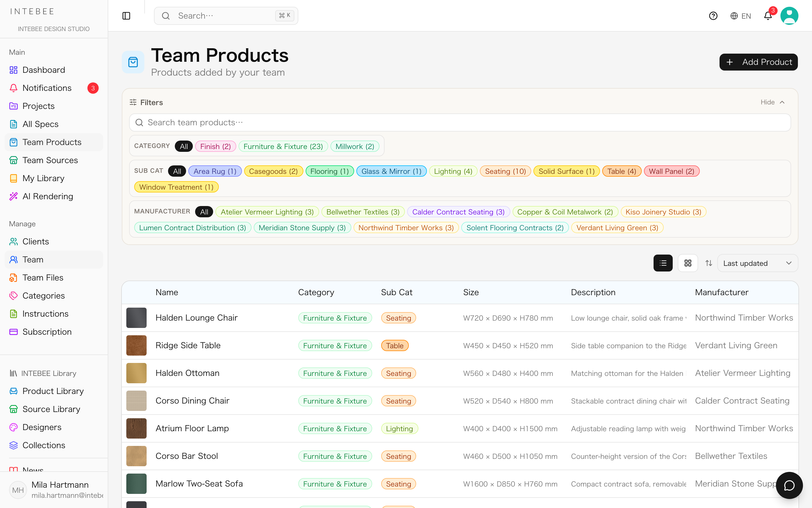Screen dimensions: 812x508
Task: Open the Mila Hartmann profile footer
Action: [x=54, y=490]
